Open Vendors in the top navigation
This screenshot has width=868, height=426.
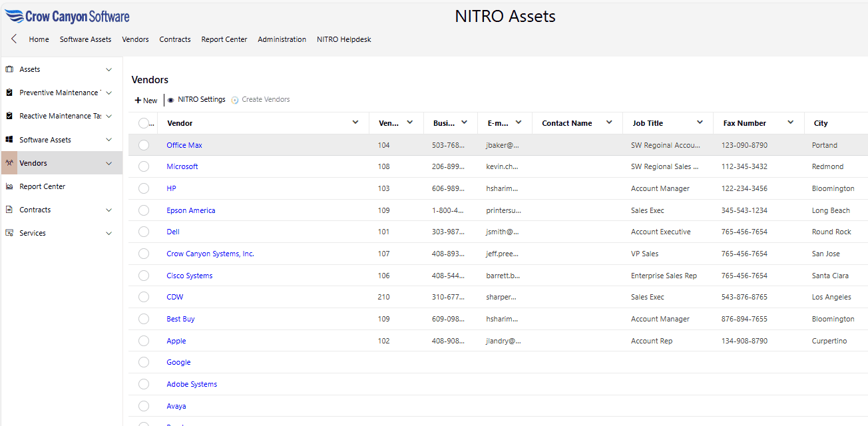pos(136,39)
